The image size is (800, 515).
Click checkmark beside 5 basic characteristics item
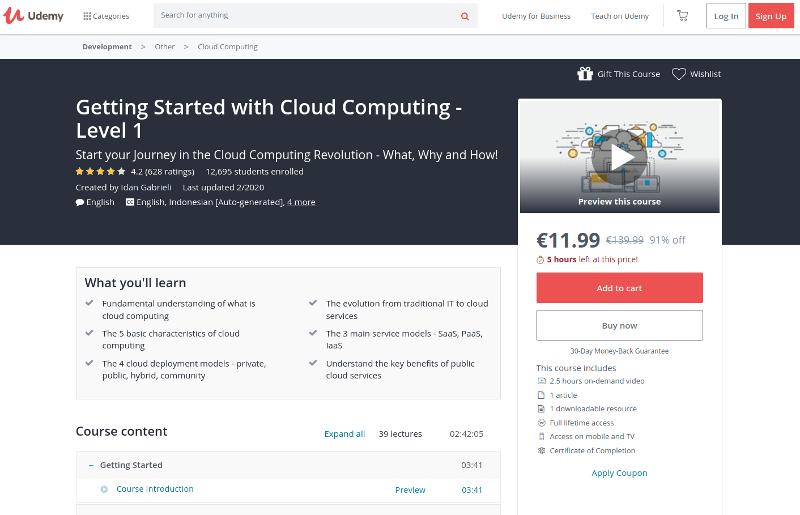coord(89,333)
